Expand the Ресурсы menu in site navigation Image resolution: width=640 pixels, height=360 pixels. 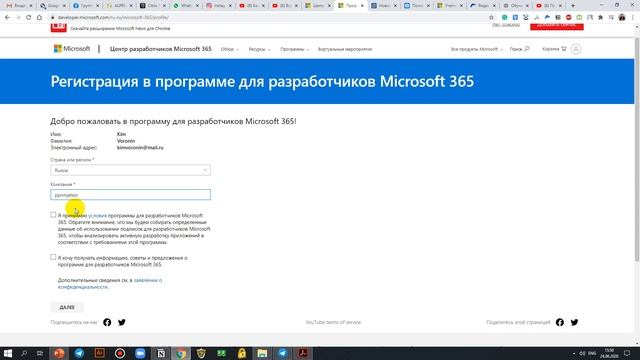pos(259,49)
